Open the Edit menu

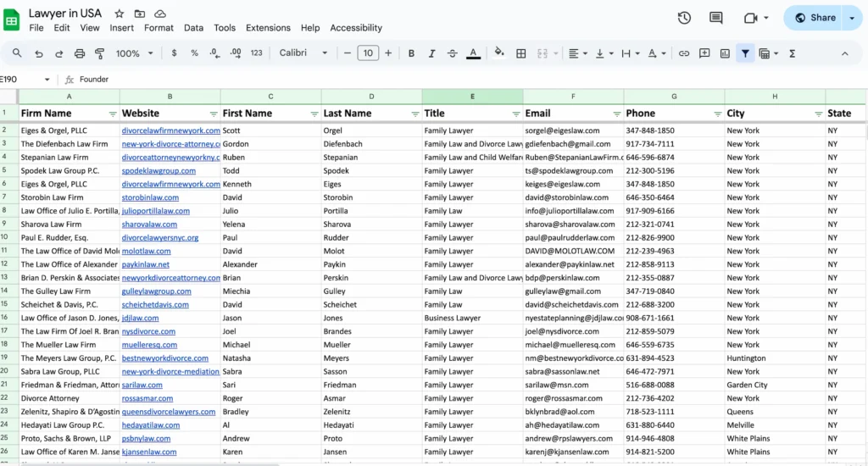pyautogui.click(x=61, y=28)
